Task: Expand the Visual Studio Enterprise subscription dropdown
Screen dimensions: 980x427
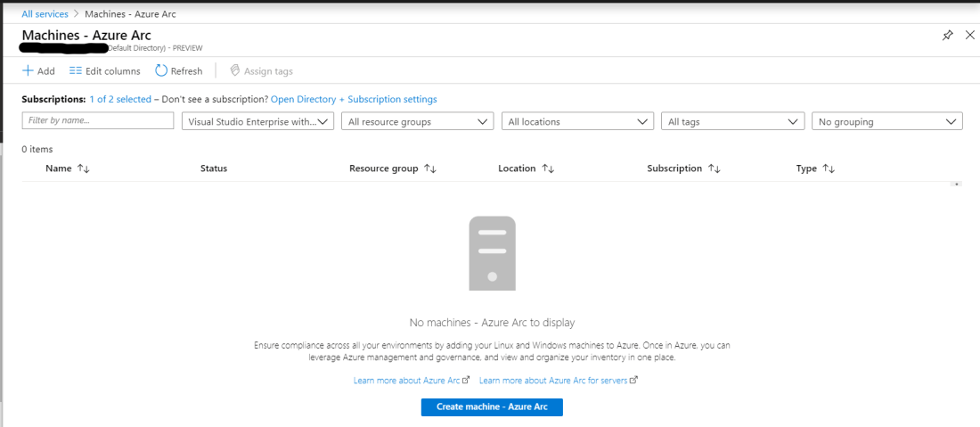Action: click(257, 121)
